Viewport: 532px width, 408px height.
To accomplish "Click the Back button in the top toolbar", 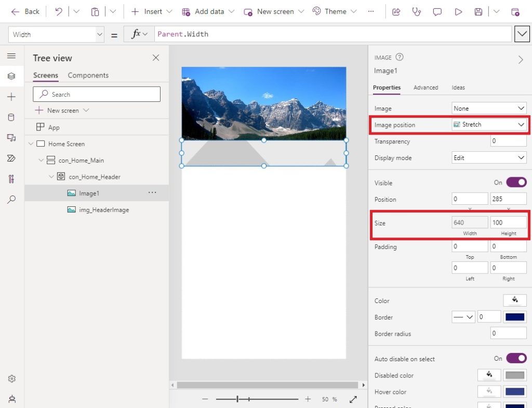I will point(24,11).
